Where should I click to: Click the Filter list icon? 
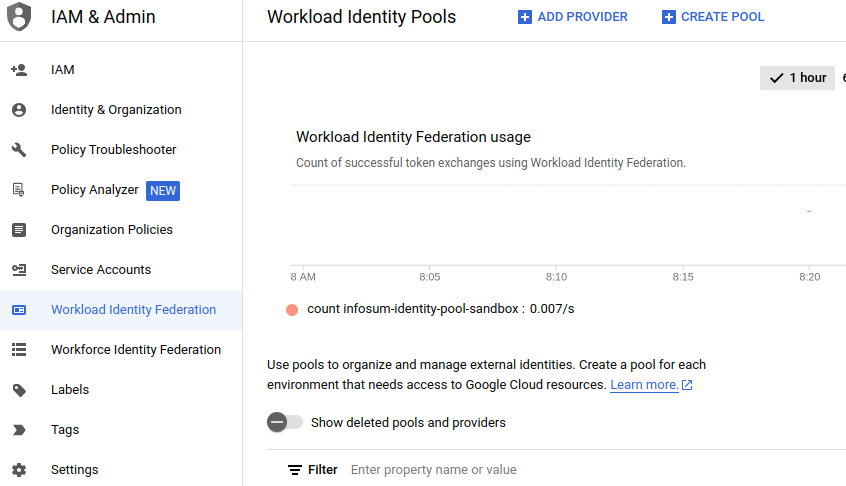coord(295,470)
